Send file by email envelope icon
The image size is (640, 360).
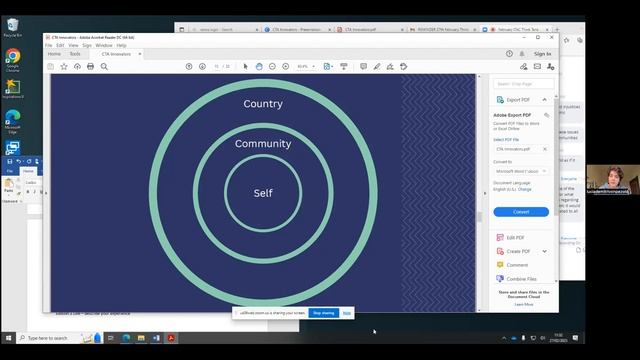click(x=537, y=67)
